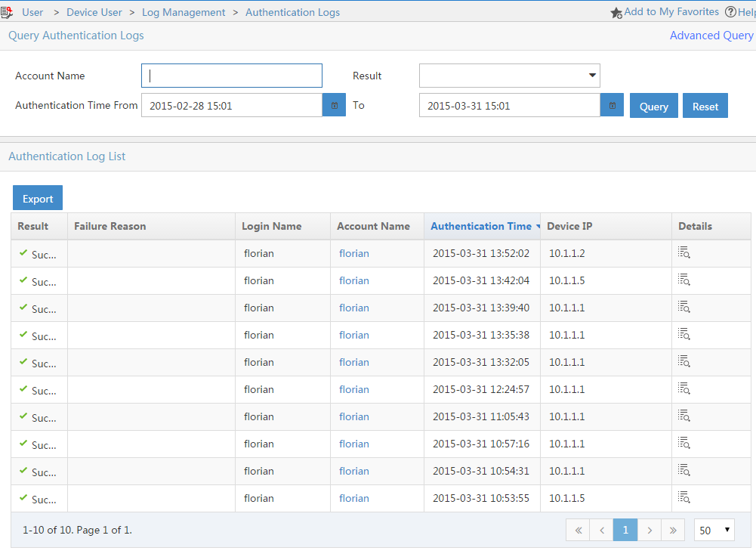Open details icon for 12:24:57 log entry

(x=684, y=389)
